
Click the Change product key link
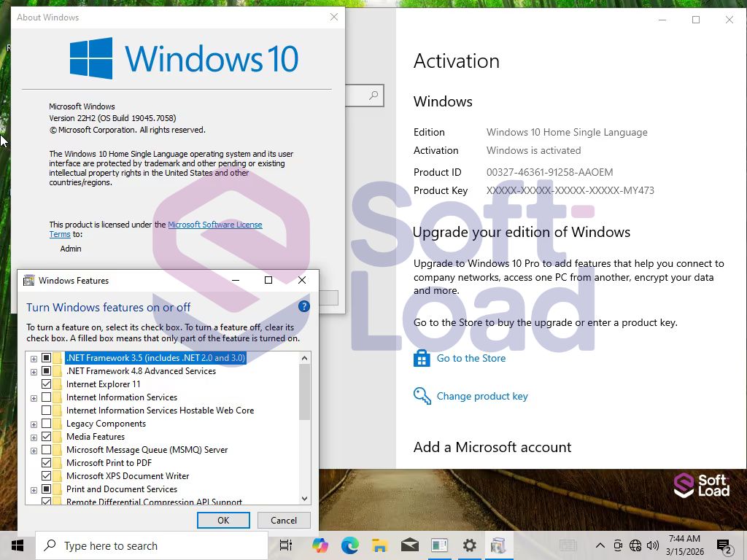pyautogui.click(x=482, y=396)
